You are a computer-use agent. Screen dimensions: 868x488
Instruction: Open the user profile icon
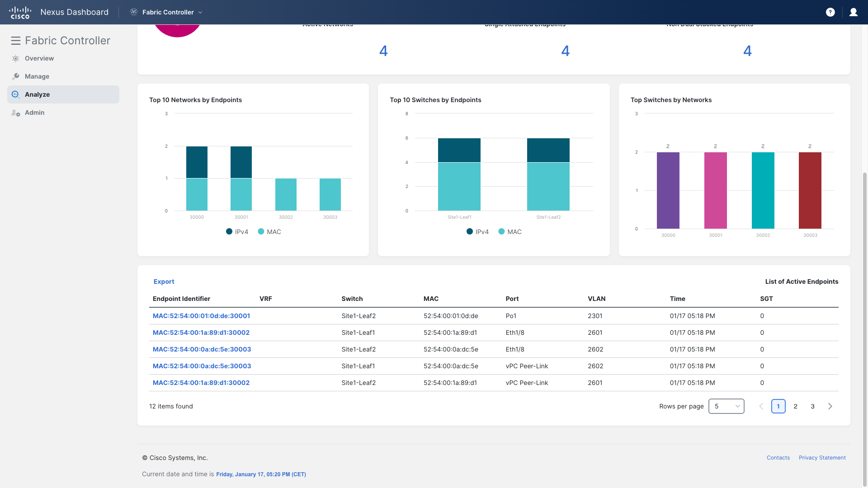(x=854, y=12)
